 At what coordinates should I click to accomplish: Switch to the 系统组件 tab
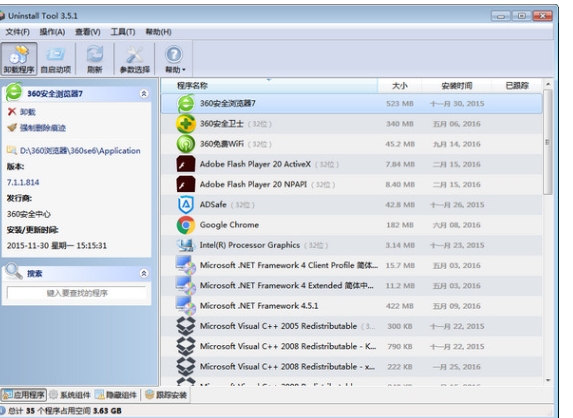(70, 395)
